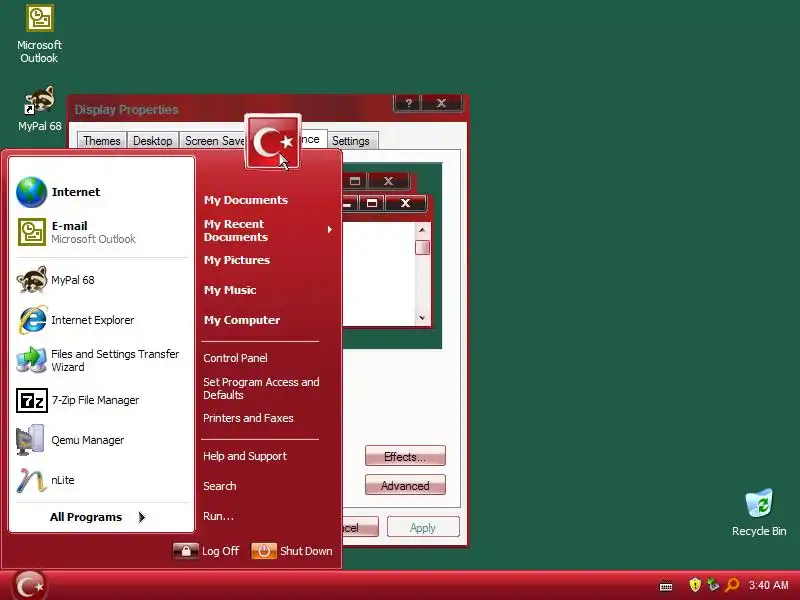Click the Log Off lock icon

coord(186,551)
